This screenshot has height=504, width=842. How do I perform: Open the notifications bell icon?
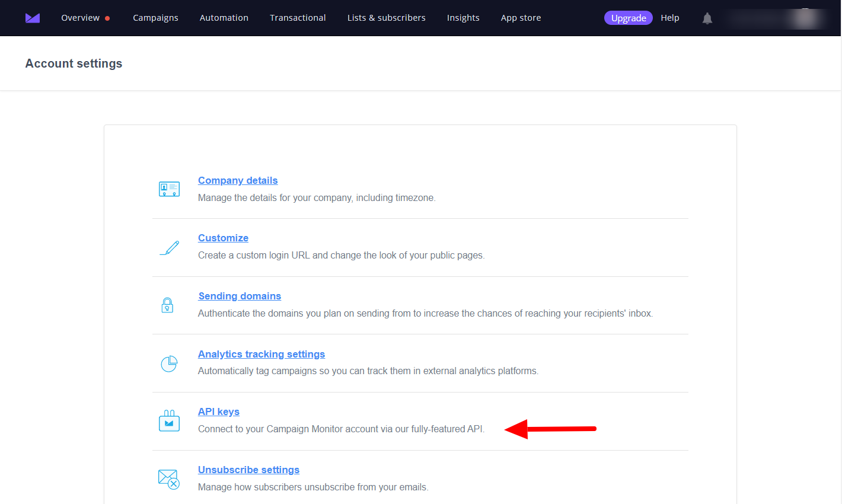click(x=707, y=18)
